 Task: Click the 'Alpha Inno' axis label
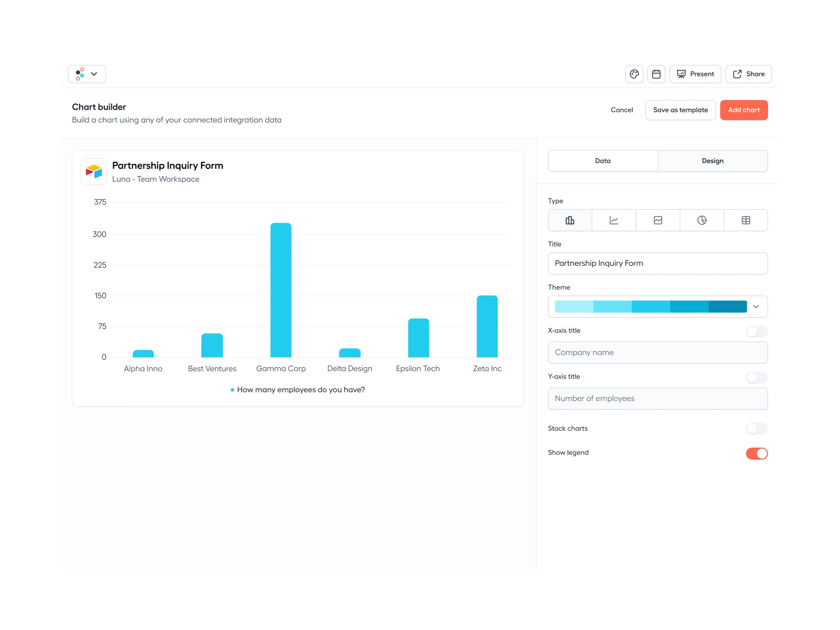point(143,369)
